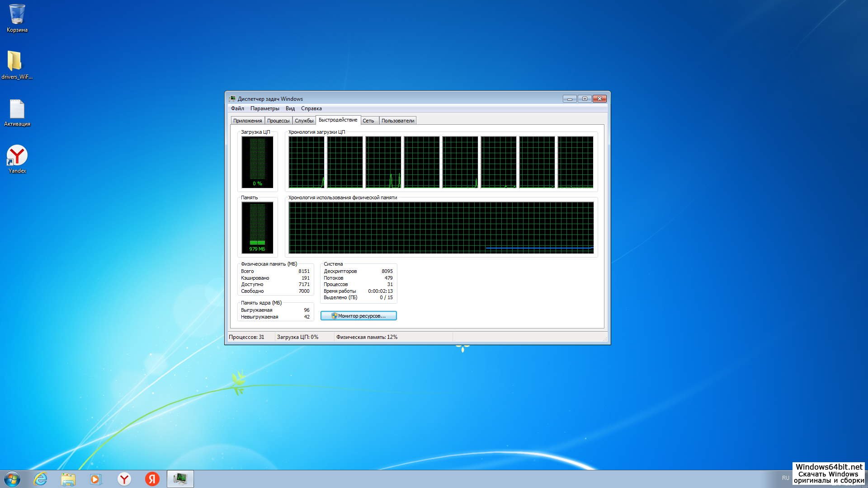
Task: Click the RU language indicator in the tray
Action: 785,478
